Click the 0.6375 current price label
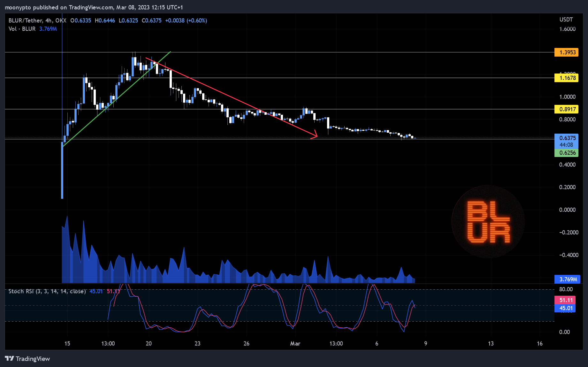Image resolution: width=588 pixels, height=367 pixels. tap(566, 138)
